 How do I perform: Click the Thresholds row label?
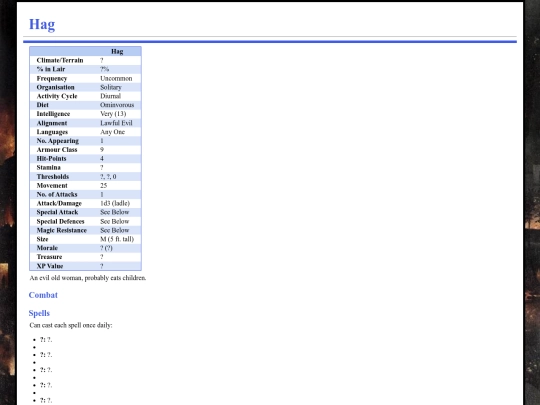(x=53, y=177)
